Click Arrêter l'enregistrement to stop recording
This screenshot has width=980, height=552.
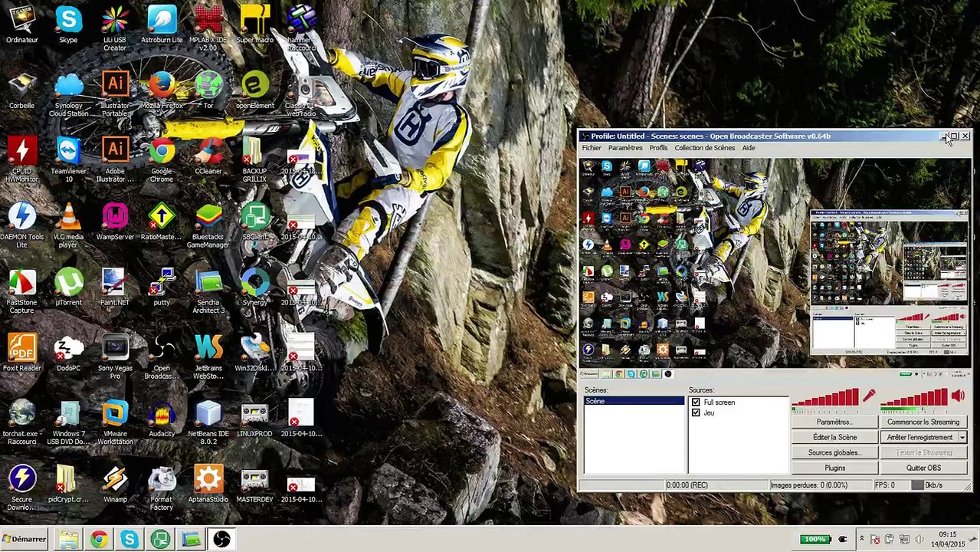pos(919,437)
